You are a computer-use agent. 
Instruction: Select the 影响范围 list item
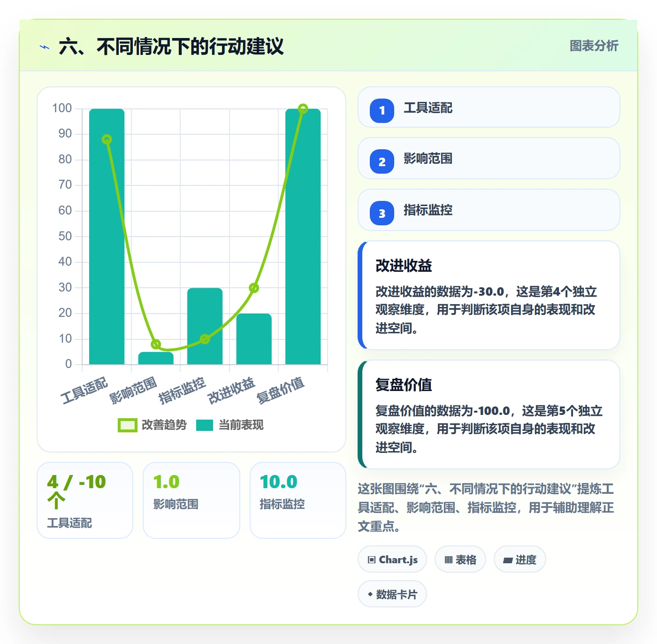point(489,158)
